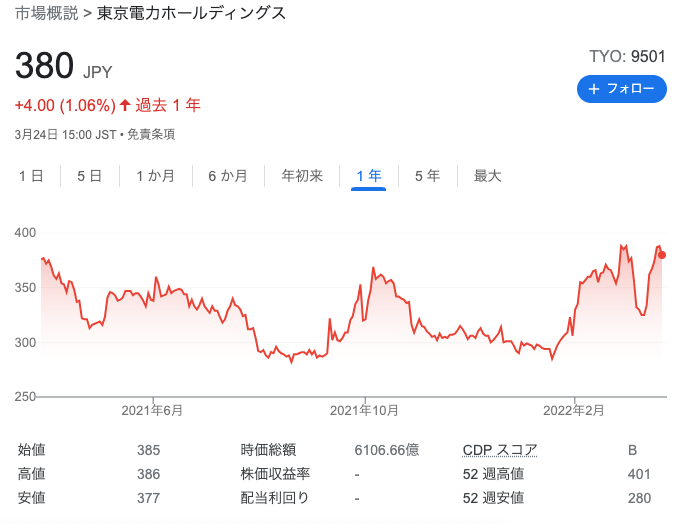Click the 始値 value 385
This screenshot has width=686, height=524.
coord(148,450)
